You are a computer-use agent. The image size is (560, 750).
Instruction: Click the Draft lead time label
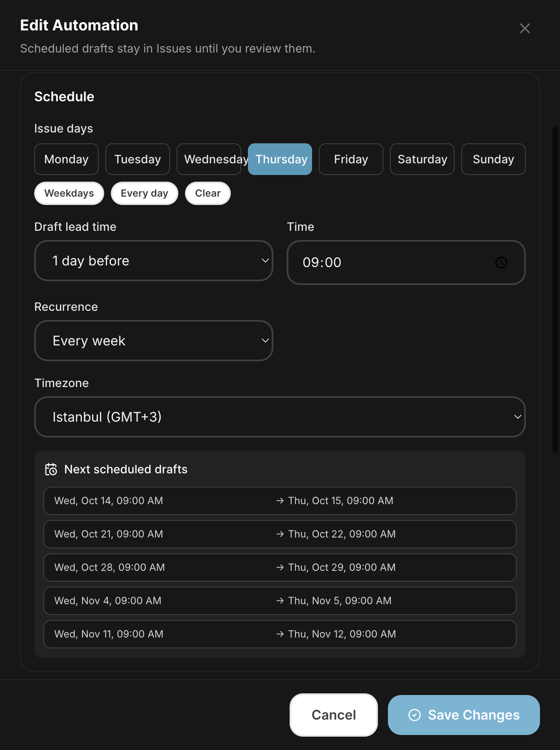75,227
